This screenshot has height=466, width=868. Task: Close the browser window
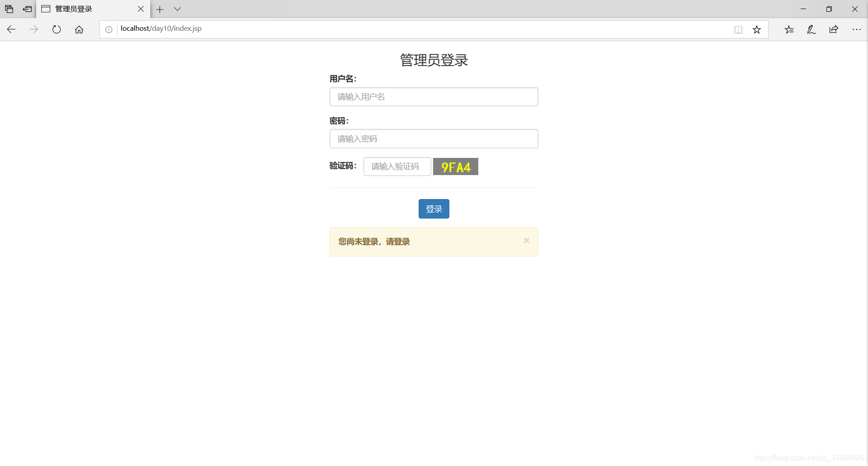coord(855,9)
